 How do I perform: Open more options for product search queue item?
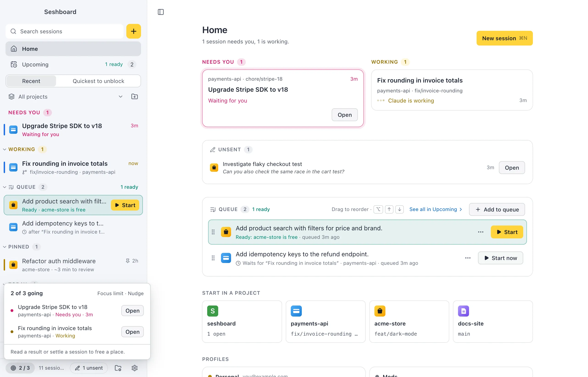(x=480, y=232)
